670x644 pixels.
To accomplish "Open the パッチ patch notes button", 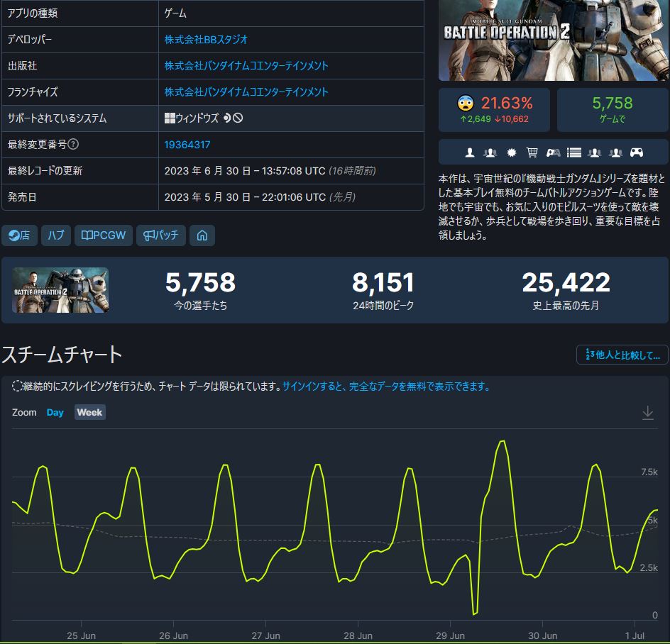I will pos(161,235).
